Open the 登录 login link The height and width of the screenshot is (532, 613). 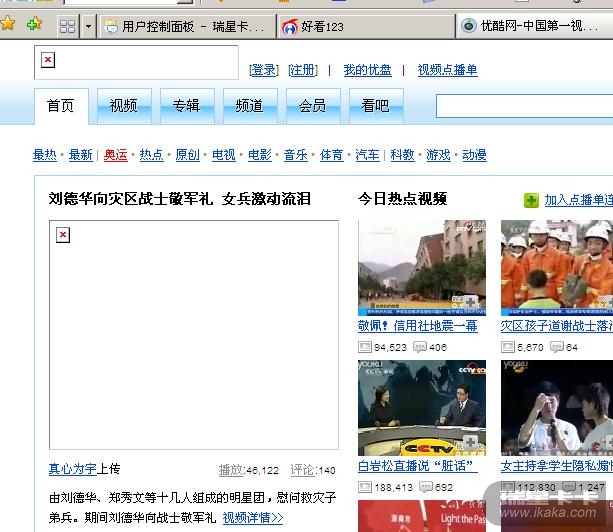263,70
